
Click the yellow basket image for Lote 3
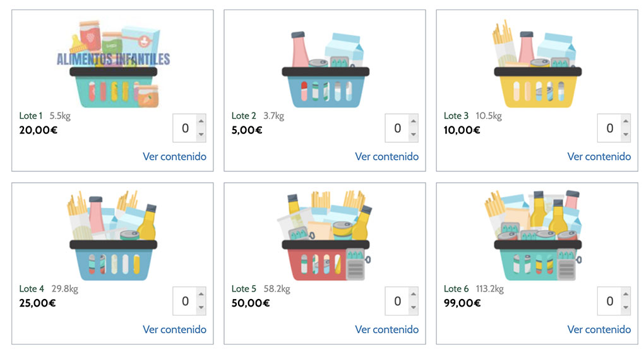coord(537,66)
